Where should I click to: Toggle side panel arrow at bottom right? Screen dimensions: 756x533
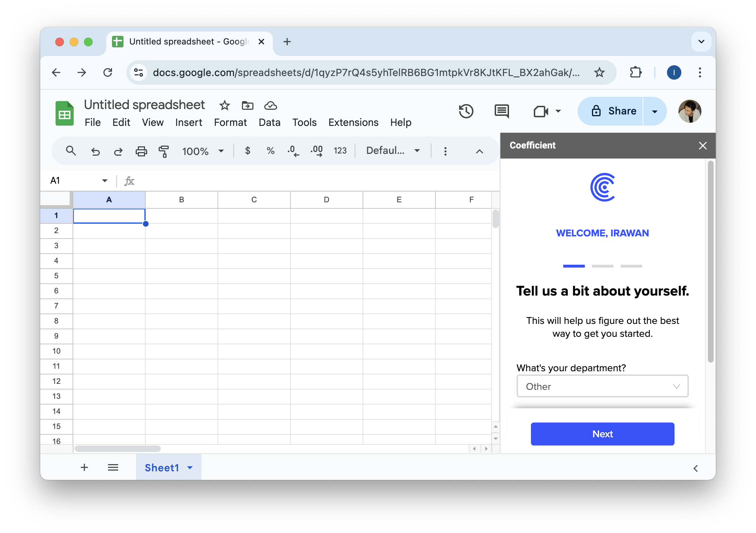pos(695,468)
